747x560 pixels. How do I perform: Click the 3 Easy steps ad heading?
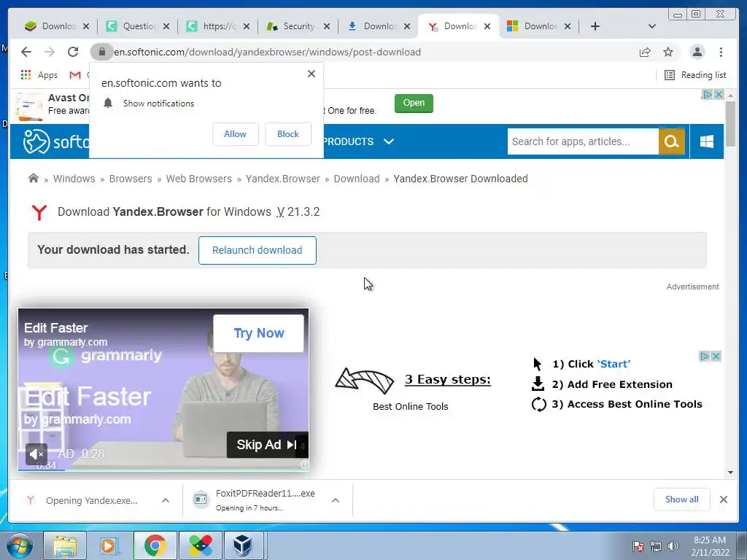click(x=448, y=379)
